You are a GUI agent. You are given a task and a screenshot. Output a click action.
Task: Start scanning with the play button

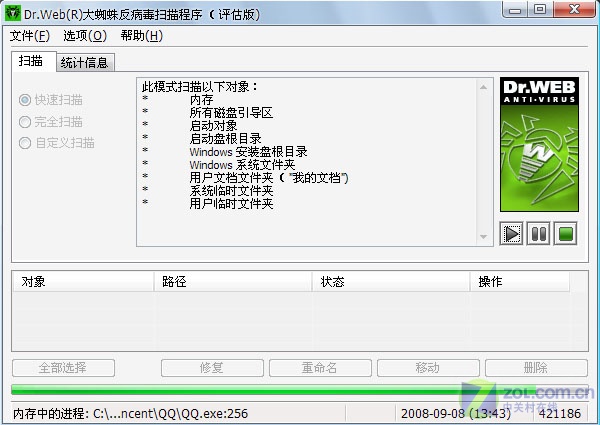(x=512, y=234)
